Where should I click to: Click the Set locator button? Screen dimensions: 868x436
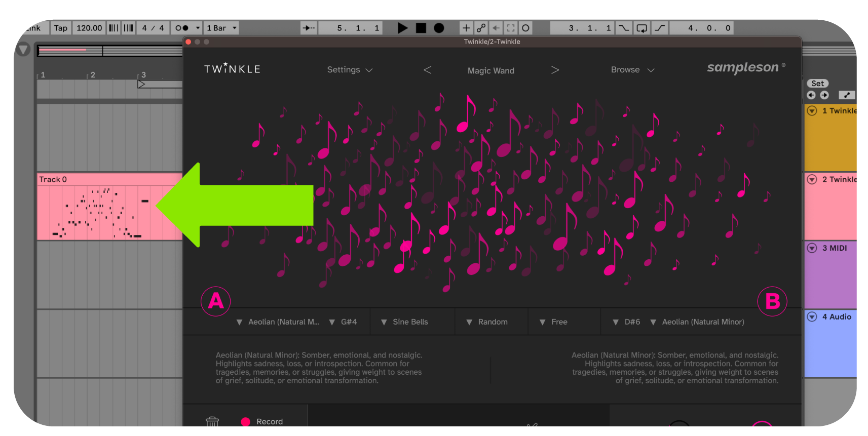pos(817,84)
